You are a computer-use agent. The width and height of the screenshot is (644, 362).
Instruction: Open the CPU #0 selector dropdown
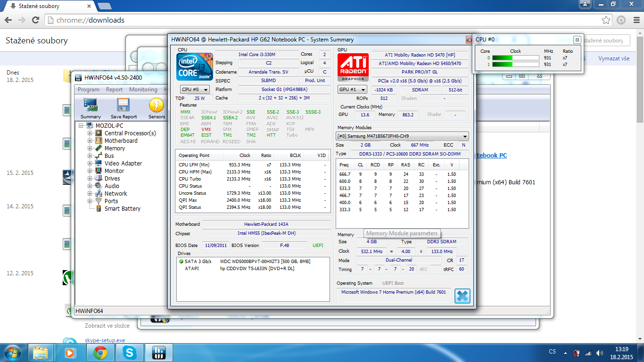pyautogui.click(x=195, y=90)
